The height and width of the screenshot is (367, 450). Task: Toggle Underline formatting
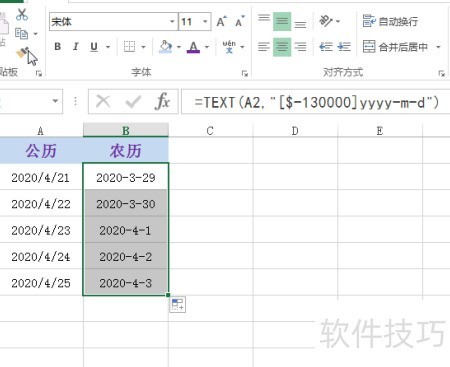coord(94,47)
